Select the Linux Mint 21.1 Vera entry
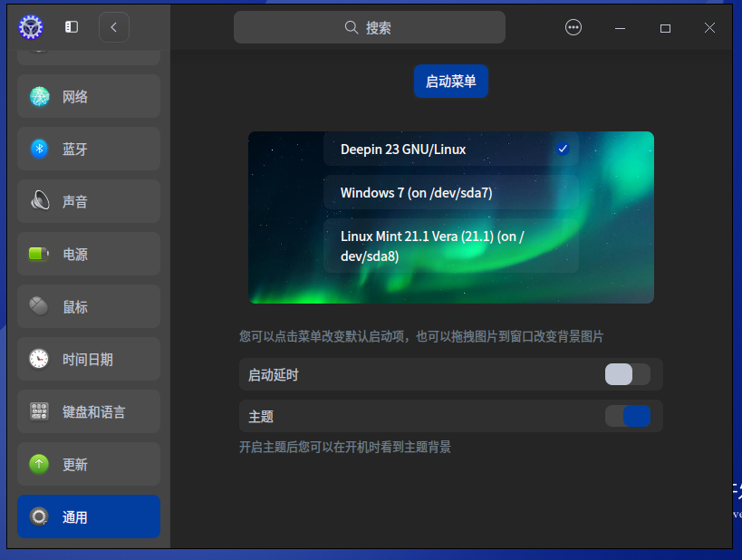The width and height of the screenshot is (742, 560). click(x=450, y=246)
